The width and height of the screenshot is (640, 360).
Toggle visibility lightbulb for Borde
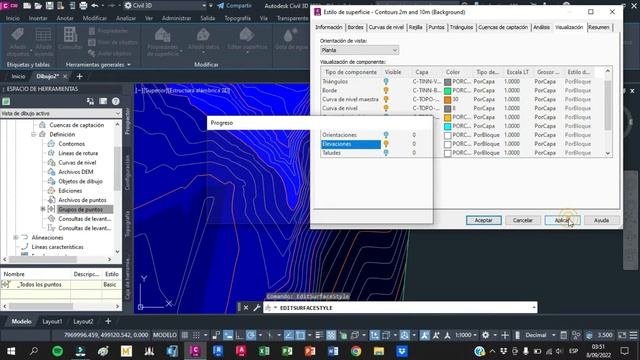[x=386, y=91]
